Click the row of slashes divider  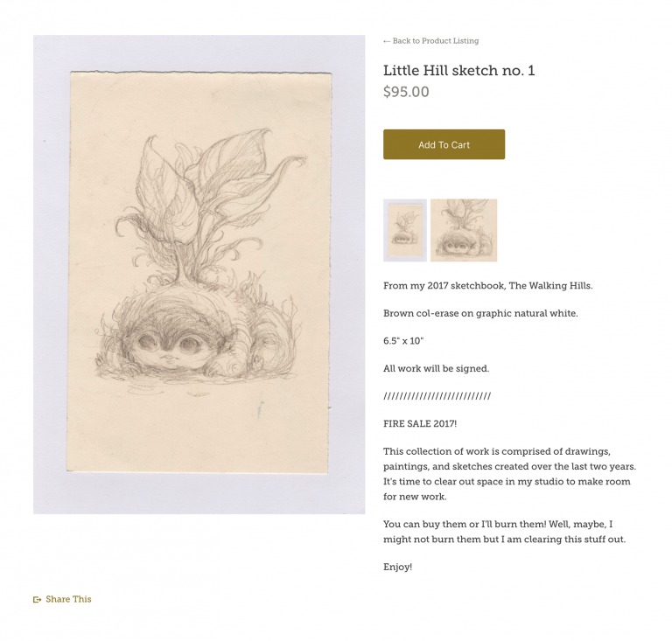[437, 396]
